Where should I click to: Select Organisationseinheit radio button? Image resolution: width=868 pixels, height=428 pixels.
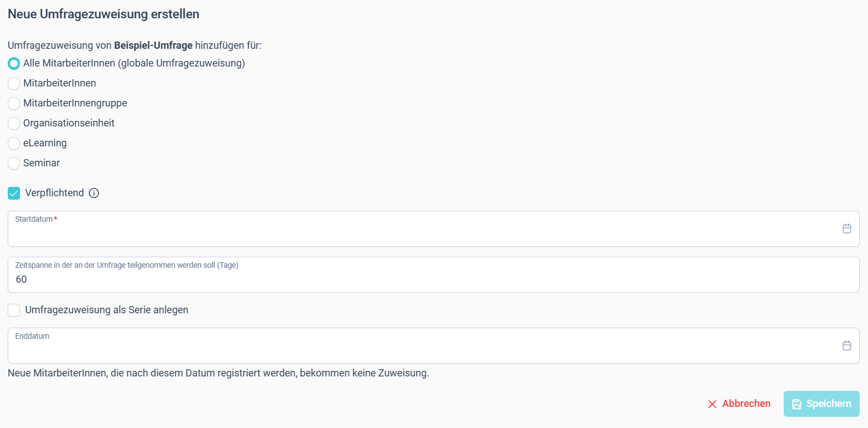[x=14, y=123]
